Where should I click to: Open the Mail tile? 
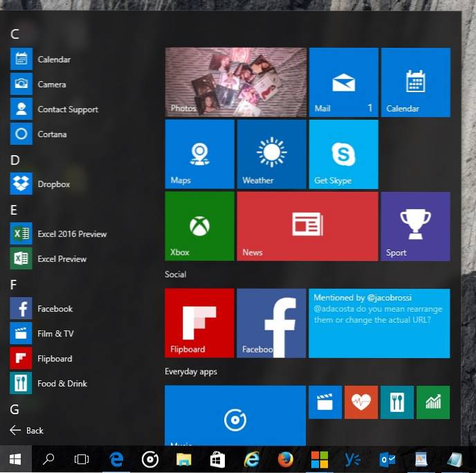(343, 82)
